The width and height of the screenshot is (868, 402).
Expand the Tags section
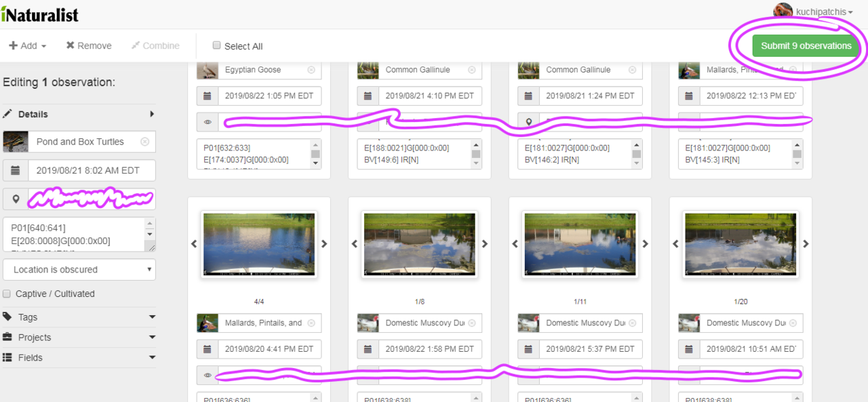[79, 317]
